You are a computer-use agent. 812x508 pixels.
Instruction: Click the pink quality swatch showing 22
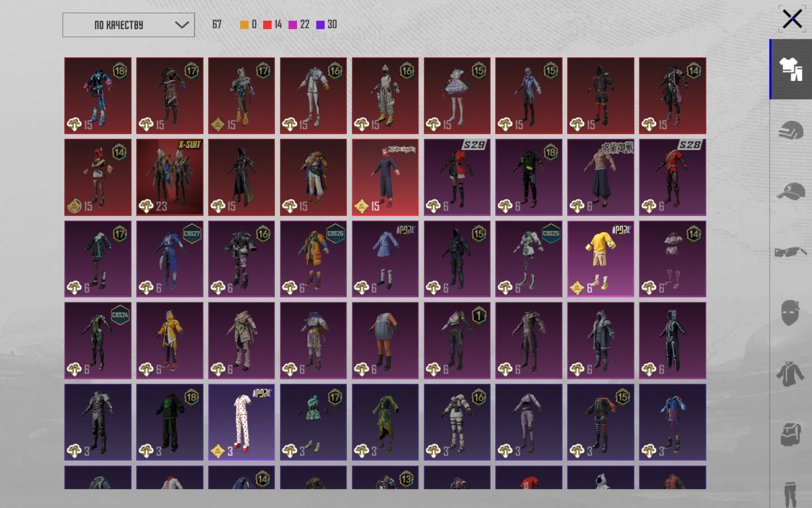[x=292, y=24]
